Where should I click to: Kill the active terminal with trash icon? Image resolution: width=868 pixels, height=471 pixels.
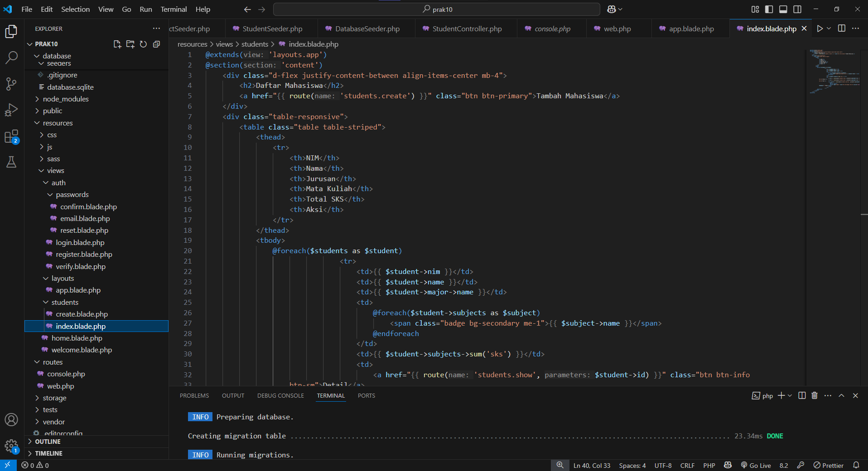click(x=814, y=395)
